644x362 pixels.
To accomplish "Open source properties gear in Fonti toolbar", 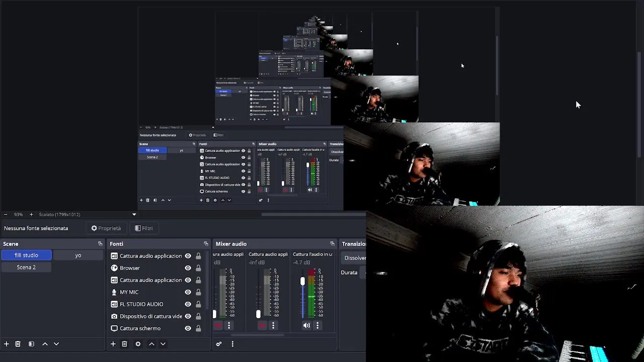I will point(138,344).
